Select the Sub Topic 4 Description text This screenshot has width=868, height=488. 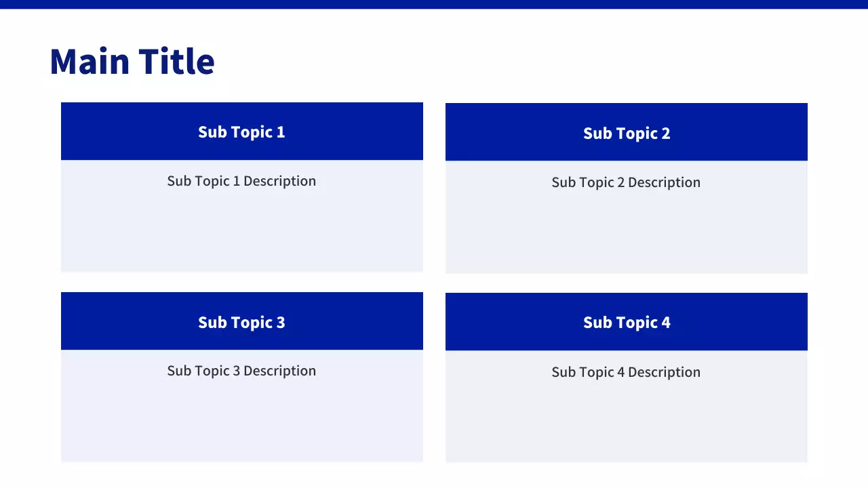626,372
